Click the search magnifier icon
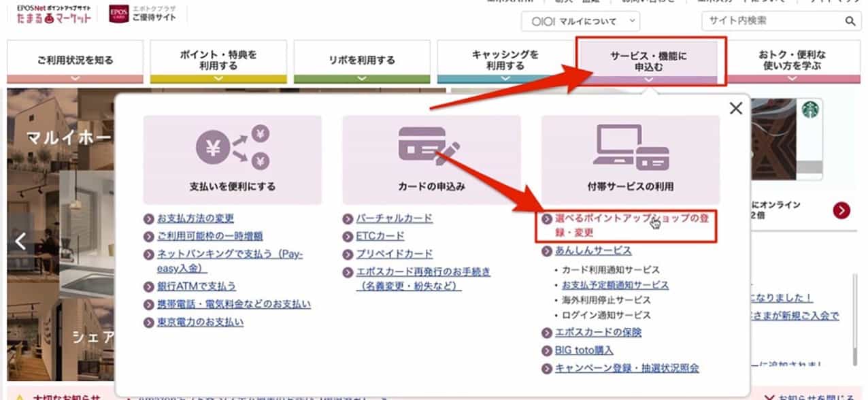Image resolution: width=868 pixels, height=400 pixels. [x=851, y=21]
